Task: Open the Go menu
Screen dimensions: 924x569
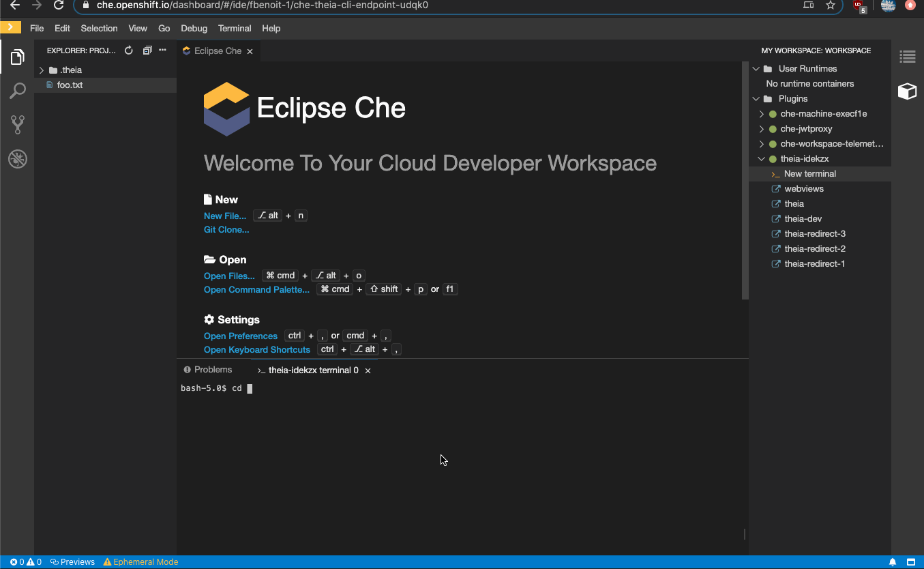Action: (164, 29)
